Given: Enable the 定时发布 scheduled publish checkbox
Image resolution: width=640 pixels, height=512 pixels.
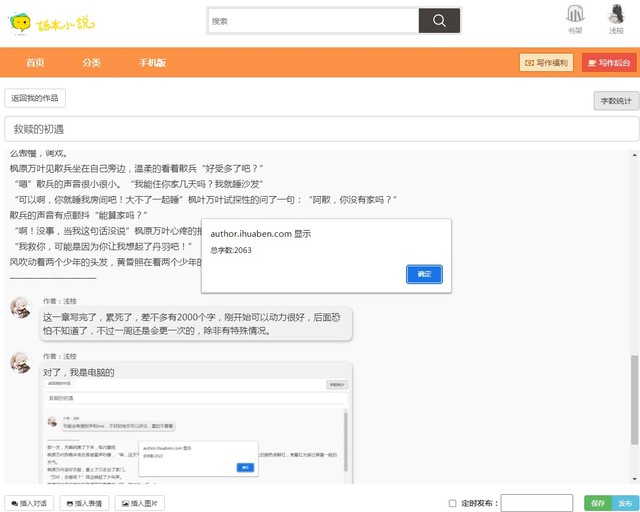Looking at the screenshot, I should point(453,503).
